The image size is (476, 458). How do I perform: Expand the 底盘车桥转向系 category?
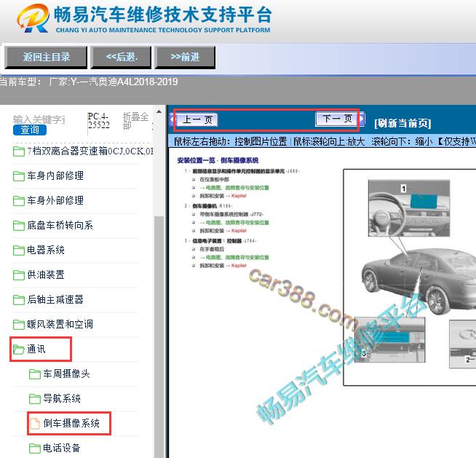click(60, 225)
